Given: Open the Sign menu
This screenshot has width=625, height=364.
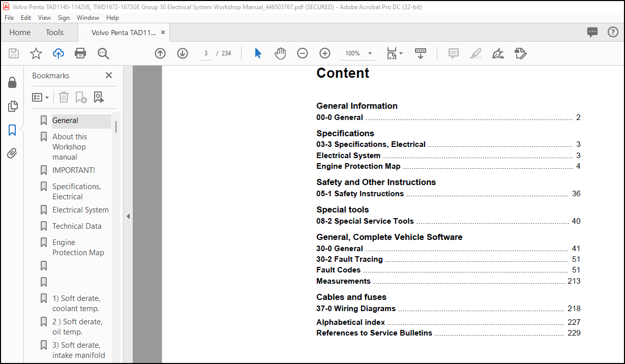Looking at the screenshot, I should (64, 17).
